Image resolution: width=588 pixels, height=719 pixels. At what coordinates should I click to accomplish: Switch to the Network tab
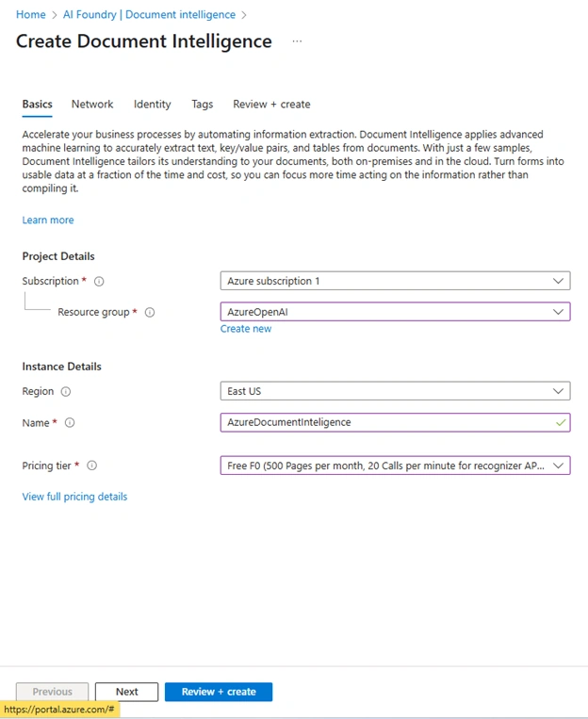point(92,104)
